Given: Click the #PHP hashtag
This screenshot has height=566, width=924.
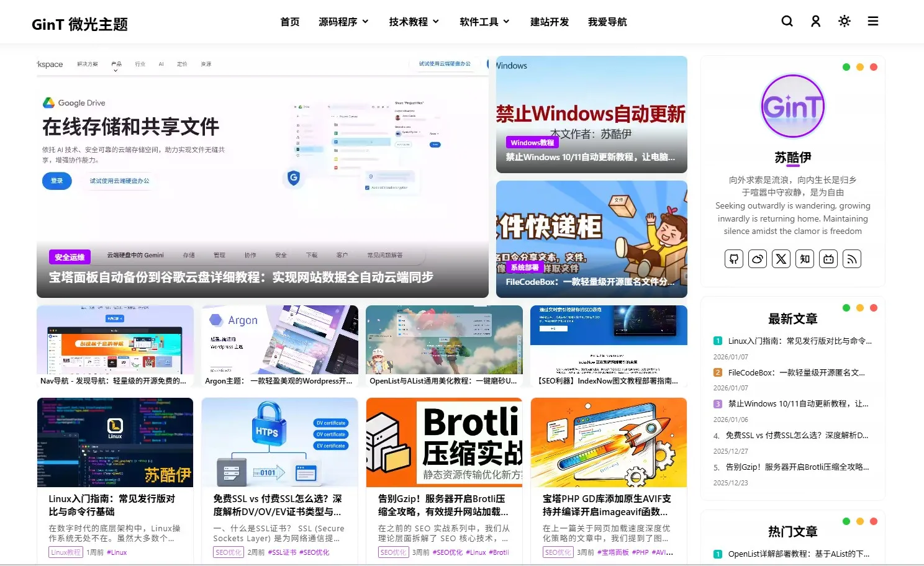Looking at the screenshot, I should [640, 552].
